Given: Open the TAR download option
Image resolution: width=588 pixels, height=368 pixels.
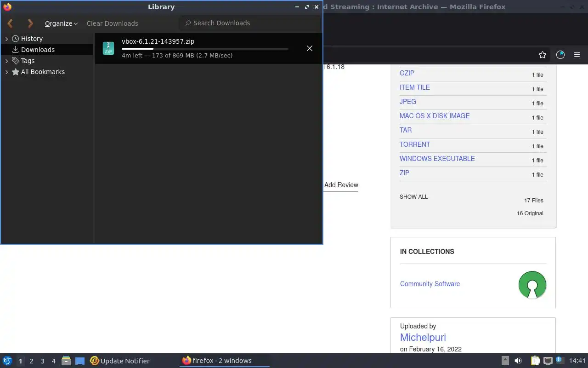Looking at the screenshot, I should 406,130.
